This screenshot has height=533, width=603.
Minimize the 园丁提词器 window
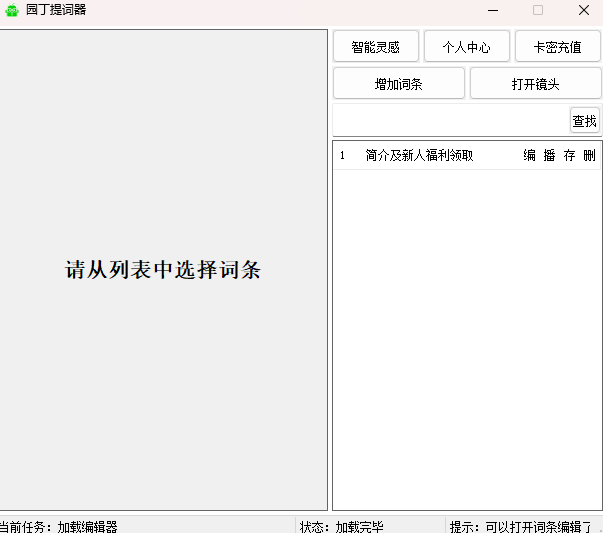[x=492, y=10]
